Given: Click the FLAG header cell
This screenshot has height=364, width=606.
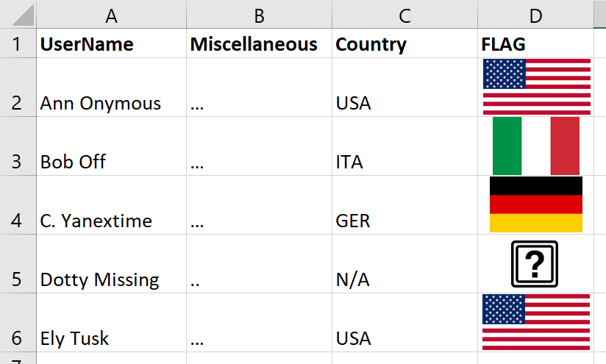Looking at the screenshot, I should point(535,43).
